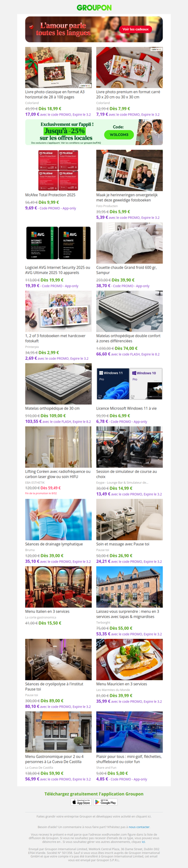The image size is (188, 868).
Task: Open "Livre photo classique en format A3" title
Action: pyautogui.click(x=55, y=94)
